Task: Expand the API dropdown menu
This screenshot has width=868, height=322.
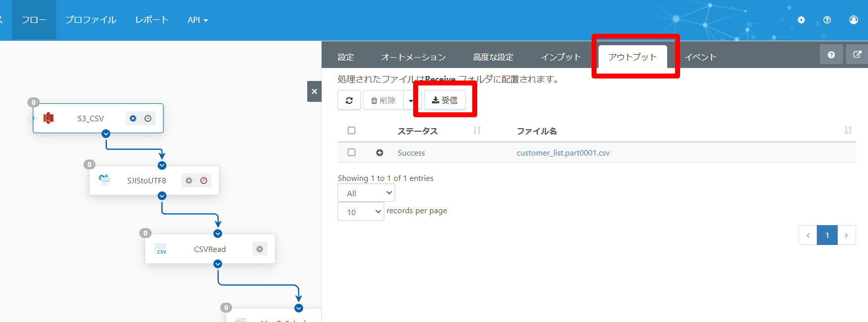Action: 197,20
